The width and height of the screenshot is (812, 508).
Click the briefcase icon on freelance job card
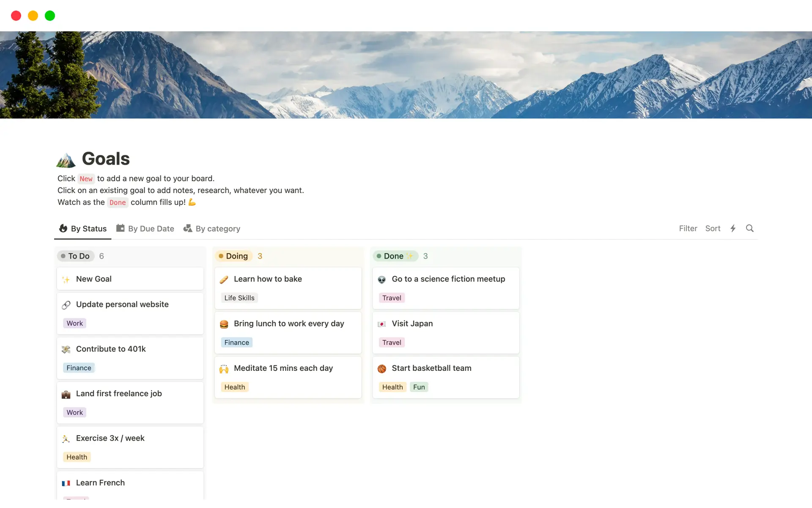[x=66, y=394]
